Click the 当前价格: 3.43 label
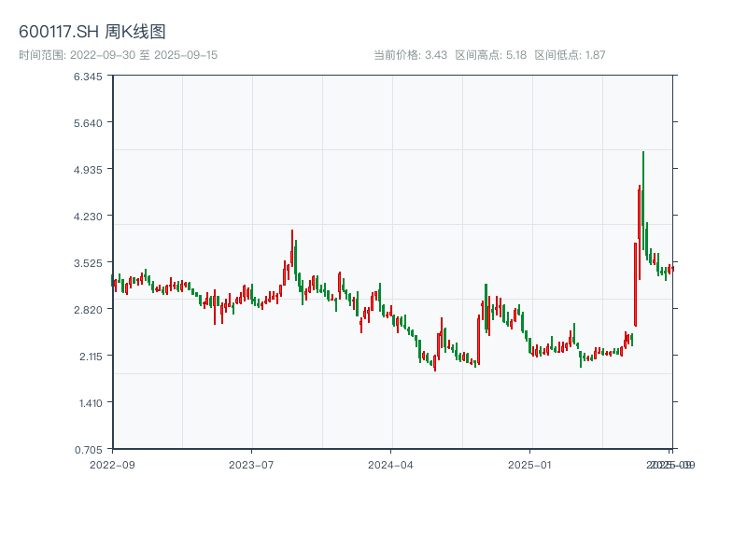 click(x=410, y=55)
